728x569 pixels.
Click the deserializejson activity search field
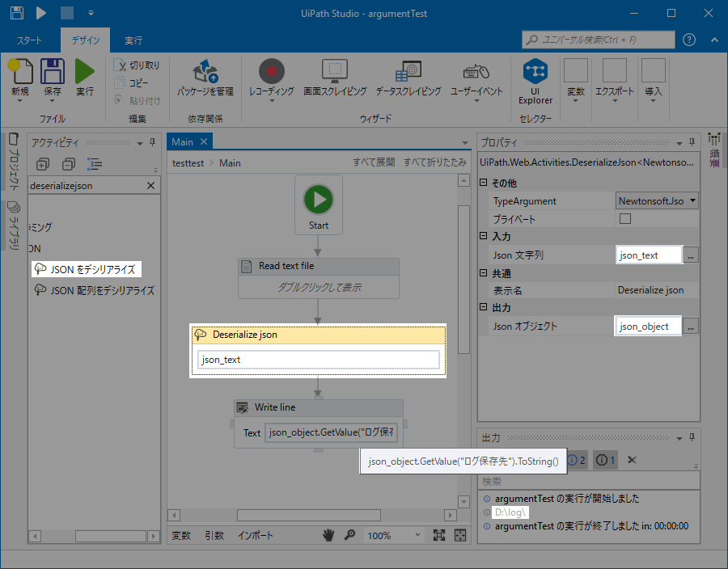tap(86, 186)
